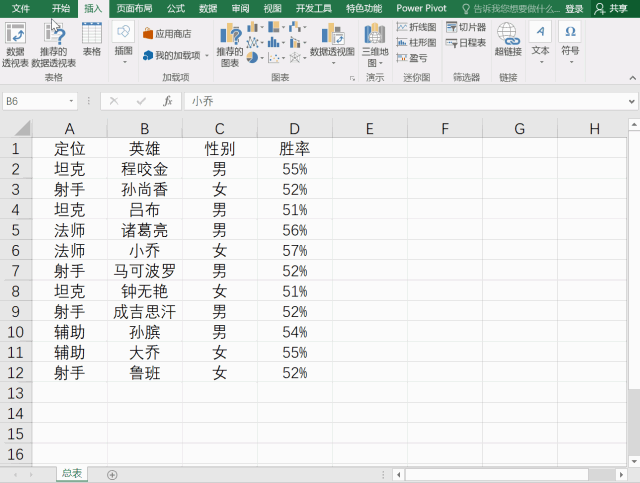Insert a table with 表格 icon
This screenshot has width=640, height=483.
[91, 40]
